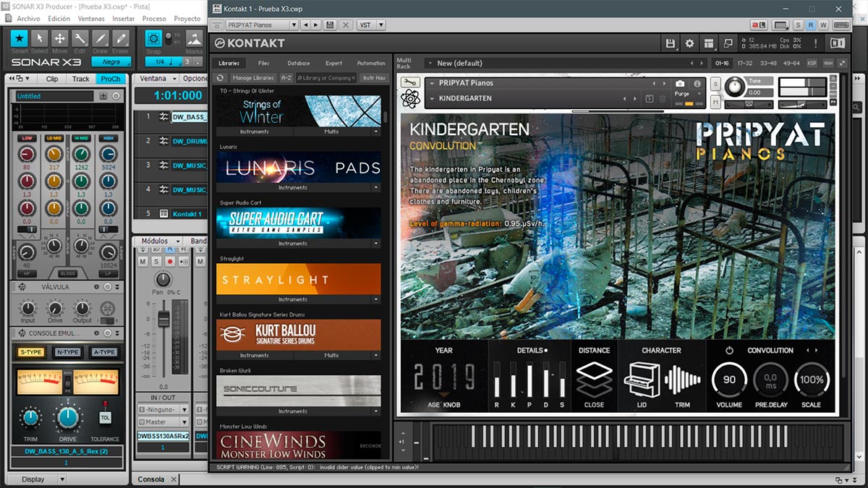
Task: Switch to the Database tab
Action: click(299, 64)
